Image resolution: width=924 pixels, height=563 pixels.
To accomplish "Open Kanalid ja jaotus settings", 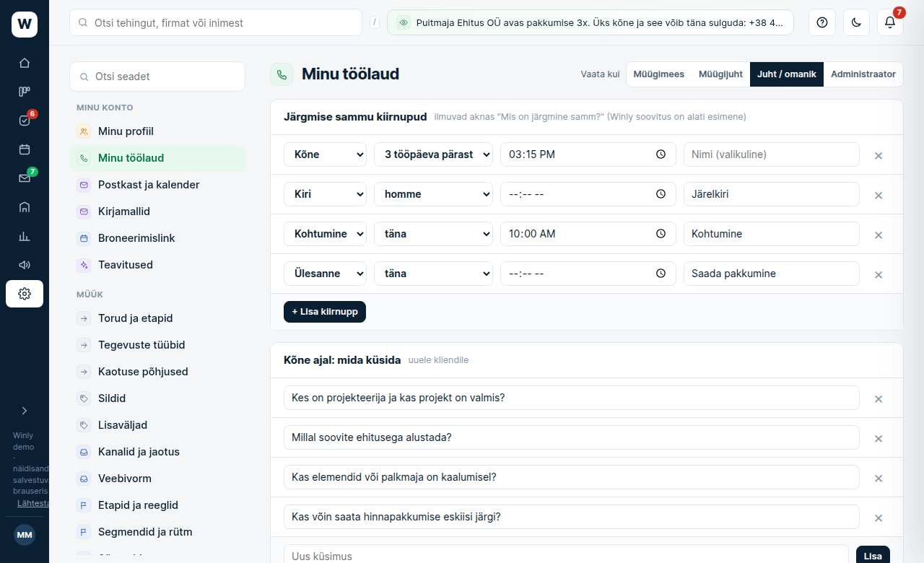I will click(157, 452).
